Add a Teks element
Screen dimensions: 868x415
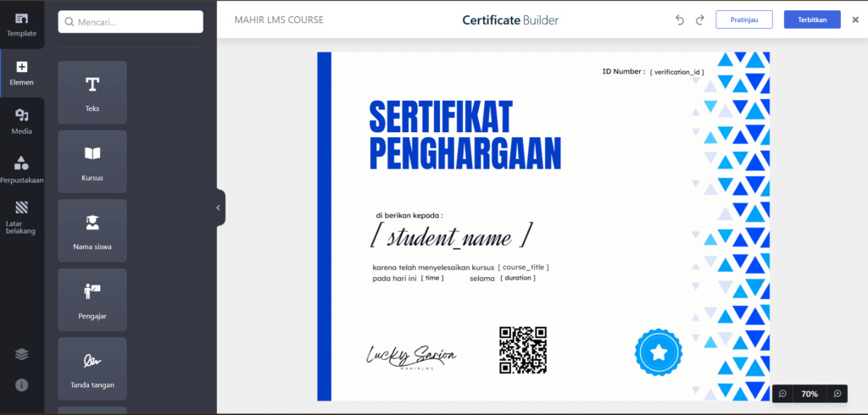point(92,92)
